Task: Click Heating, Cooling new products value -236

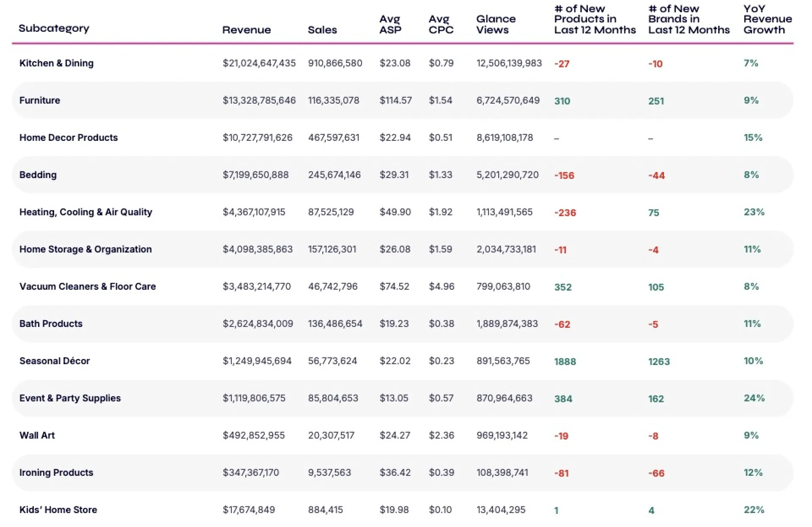Action: 565,213
